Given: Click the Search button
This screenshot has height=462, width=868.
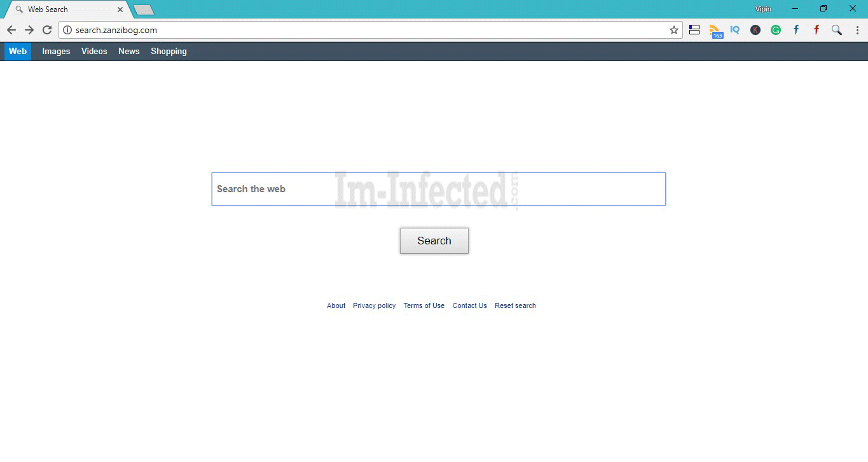Looking at the screenshot, I should (434, 241).
